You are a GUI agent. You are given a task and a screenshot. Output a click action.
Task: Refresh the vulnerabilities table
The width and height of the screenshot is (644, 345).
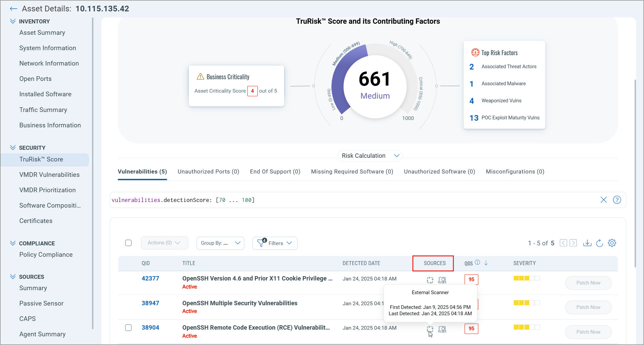599,243
